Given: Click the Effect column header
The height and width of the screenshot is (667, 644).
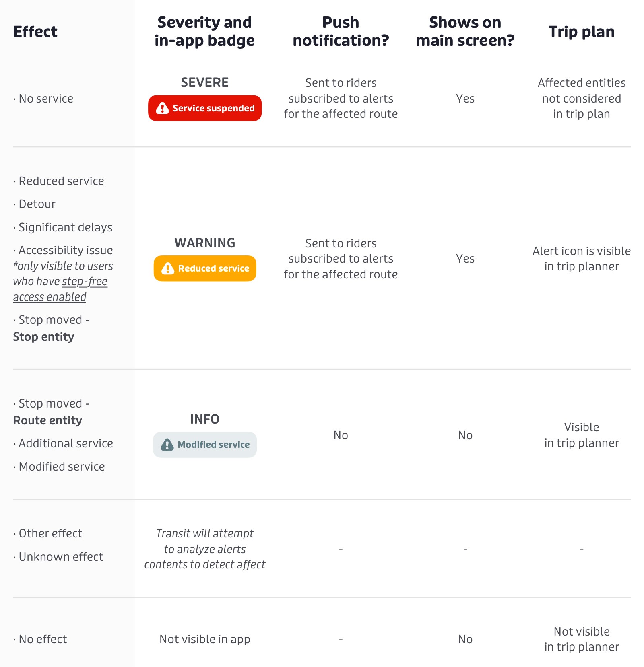Looking at the screenshot, I should pos(35,31).
